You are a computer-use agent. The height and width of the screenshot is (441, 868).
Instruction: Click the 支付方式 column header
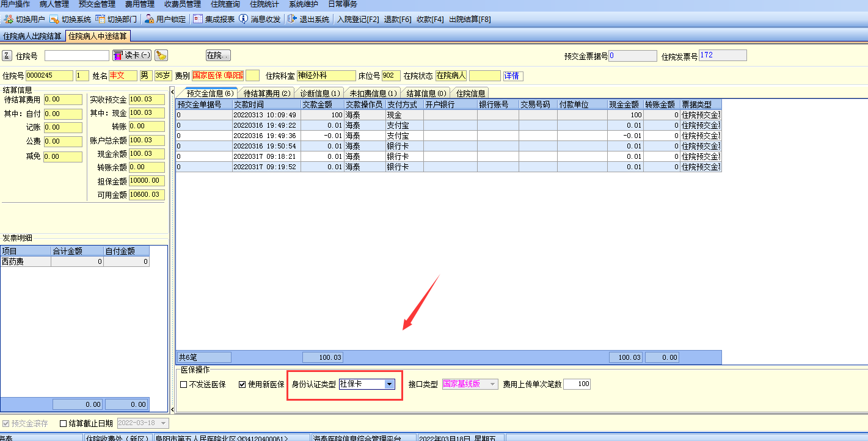(x=404, y=104)
